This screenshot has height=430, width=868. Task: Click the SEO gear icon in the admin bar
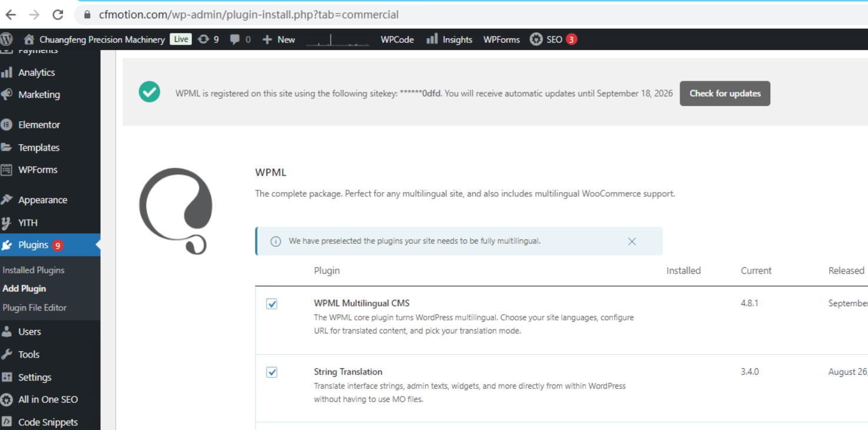pyautogui.click(x=536, y=39)
